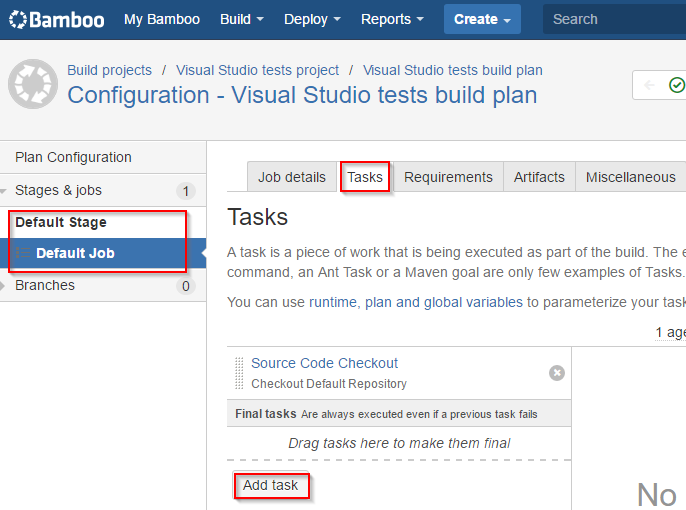Open the Build dropdown menu
Screen dimensions: 686x510
242,19
